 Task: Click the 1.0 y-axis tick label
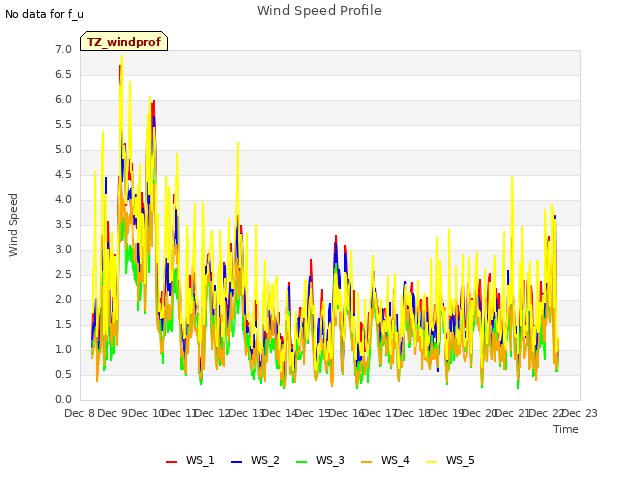pyautogui.click(x=63, y=350)
